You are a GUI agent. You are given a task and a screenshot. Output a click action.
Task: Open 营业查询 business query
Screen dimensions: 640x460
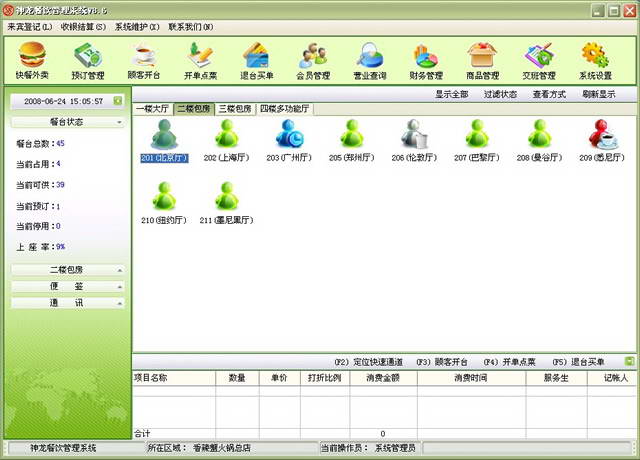point(370,60)
